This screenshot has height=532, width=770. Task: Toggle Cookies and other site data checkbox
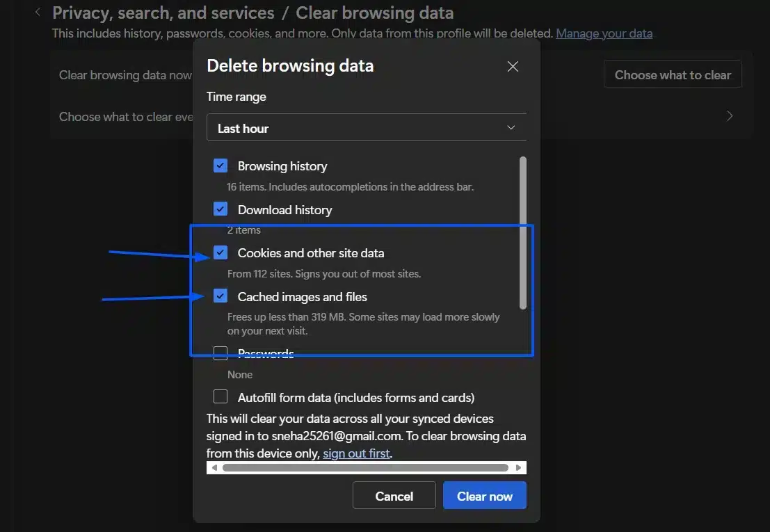(220, 252)
